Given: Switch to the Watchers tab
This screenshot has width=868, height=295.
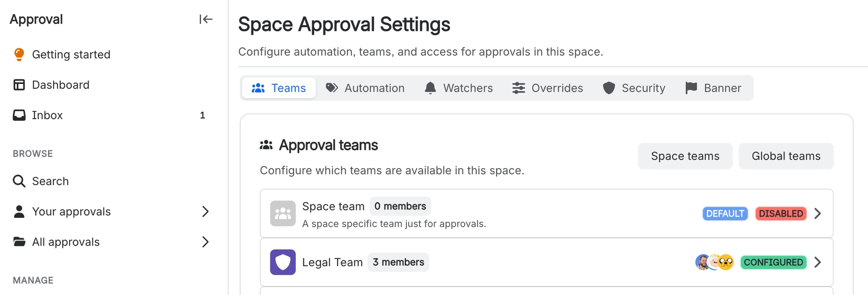Looking at the screenshot, I should (x=459, y=88).
